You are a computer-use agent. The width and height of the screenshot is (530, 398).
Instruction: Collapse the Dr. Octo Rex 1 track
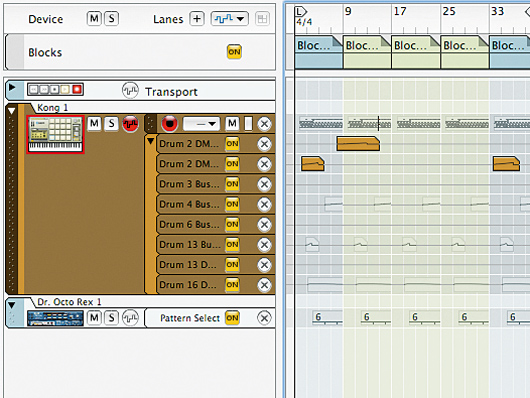coord(11,305)
